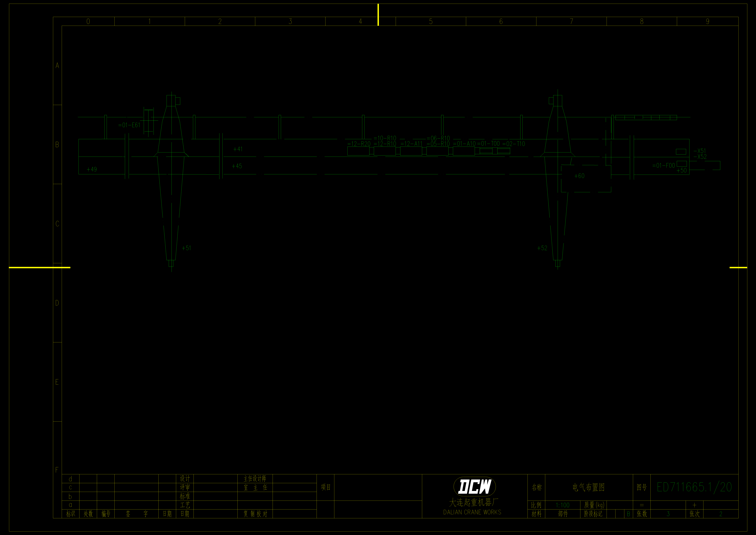Click the '处数' revision count label
The width and height of the screenshot is (756, 535).
[x=88, y=514]
